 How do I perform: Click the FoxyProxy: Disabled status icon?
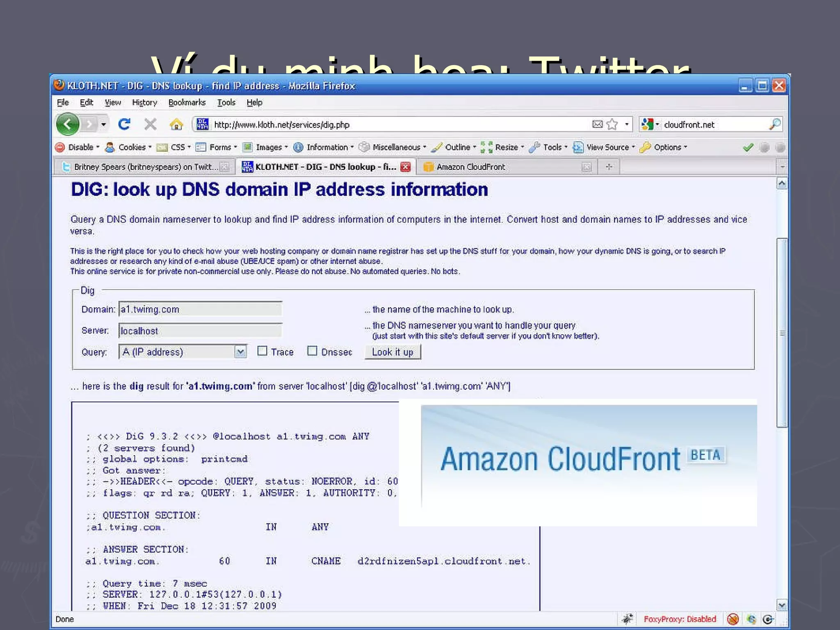coord(680,619)
